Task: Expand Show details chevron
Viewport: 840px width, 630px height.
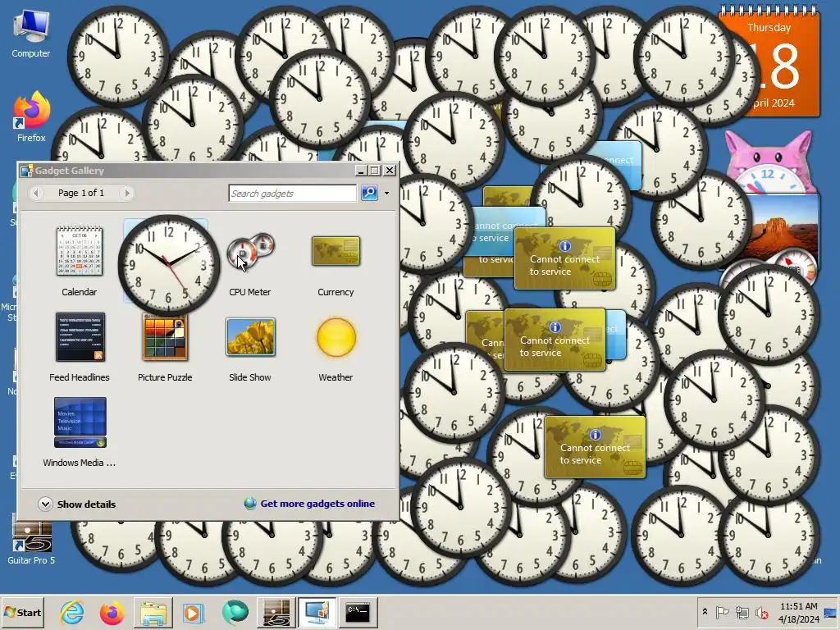Action: click(45, 504)
